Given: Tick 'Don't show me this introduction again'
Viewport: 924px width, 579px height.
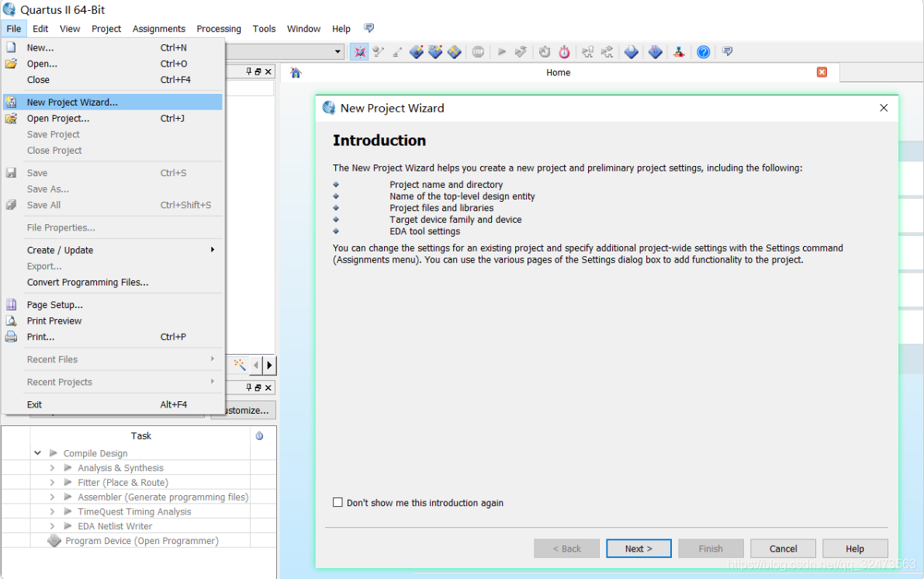Looking at the screenshot, I should coord(337,502).
